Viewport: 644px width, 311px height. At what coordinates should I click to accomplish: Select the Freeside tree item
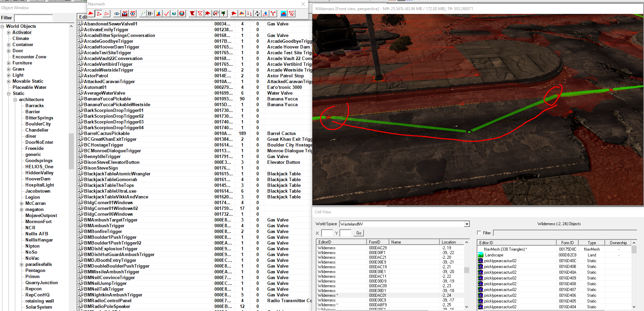tap(34, 149)
